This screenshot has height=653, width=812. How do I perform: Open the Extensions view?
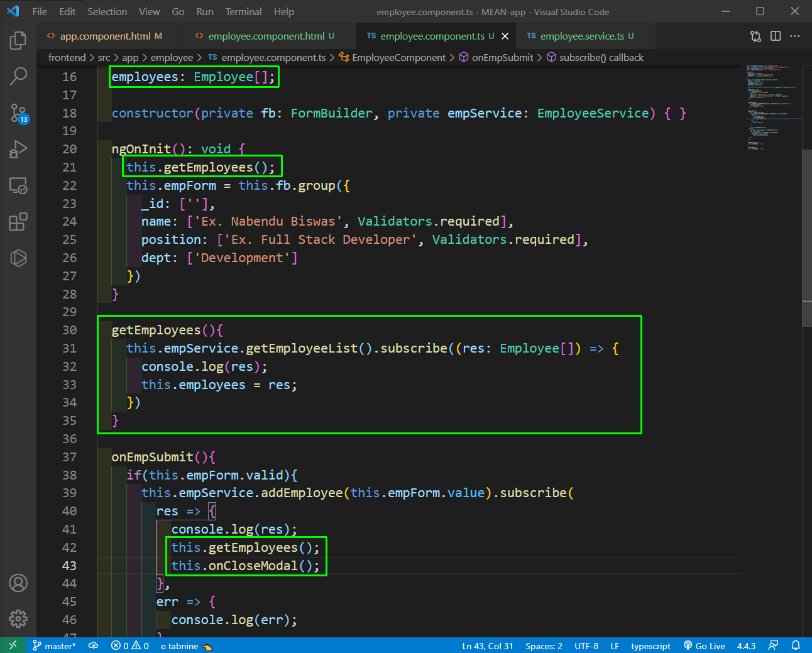pos(18,222)
